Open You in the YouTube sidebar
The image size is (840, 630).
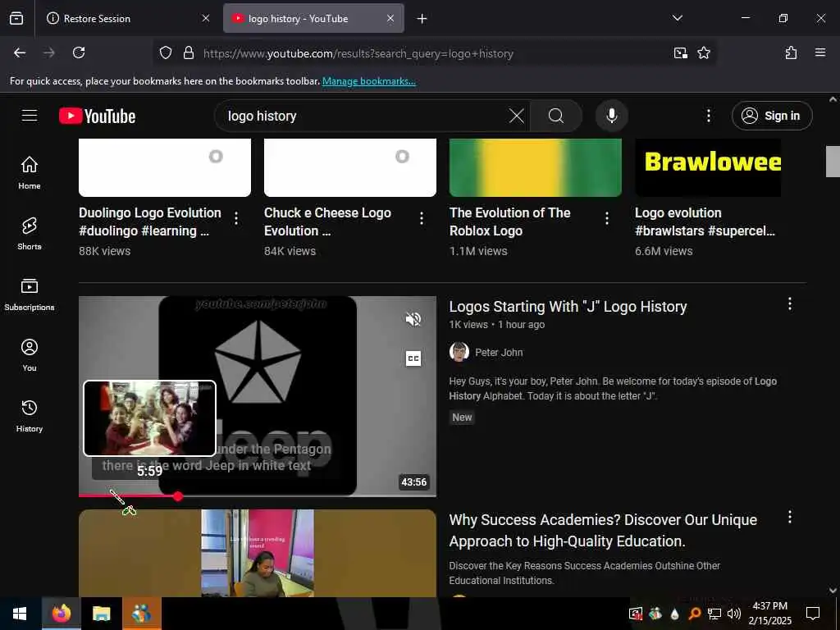30,354
